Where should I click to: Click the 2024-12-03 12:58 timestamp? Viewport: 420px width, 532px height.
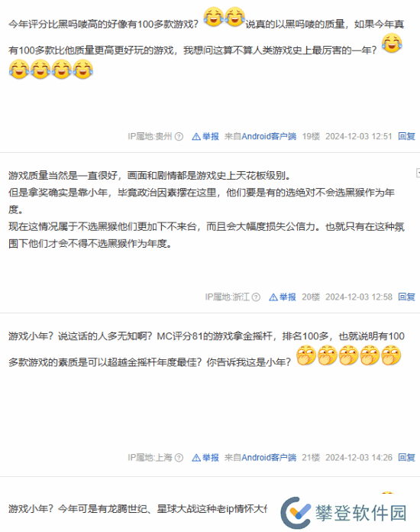click(359, 297)
